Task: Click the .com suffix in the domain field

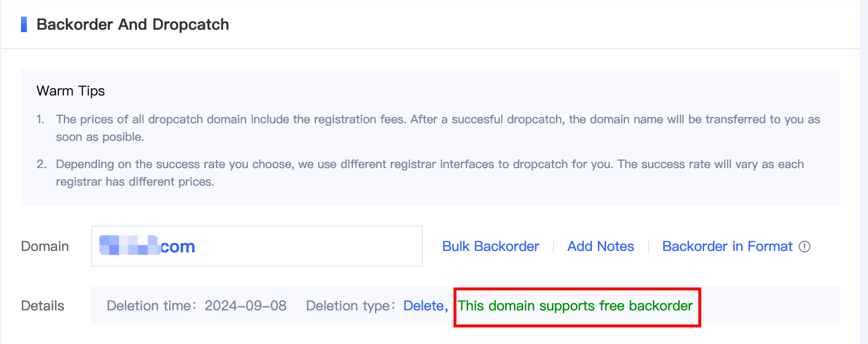Action: click(178, 247)
